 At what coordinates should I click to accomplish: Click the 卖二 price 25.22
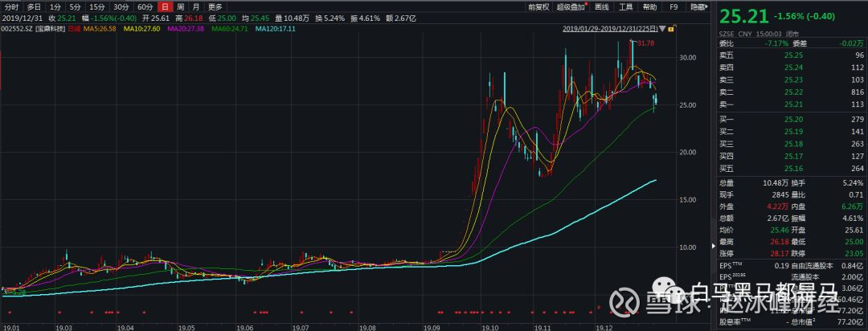coord(792,92)
